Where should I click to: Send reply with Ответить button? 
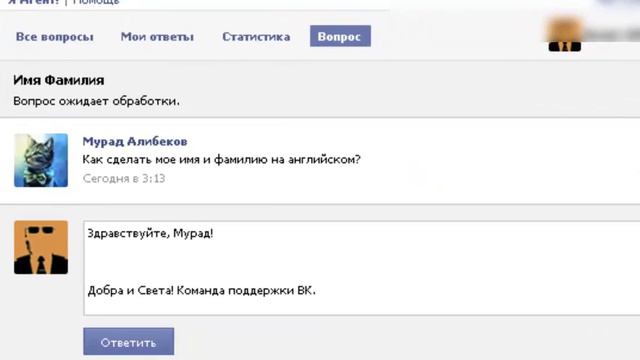click(129, 341)
